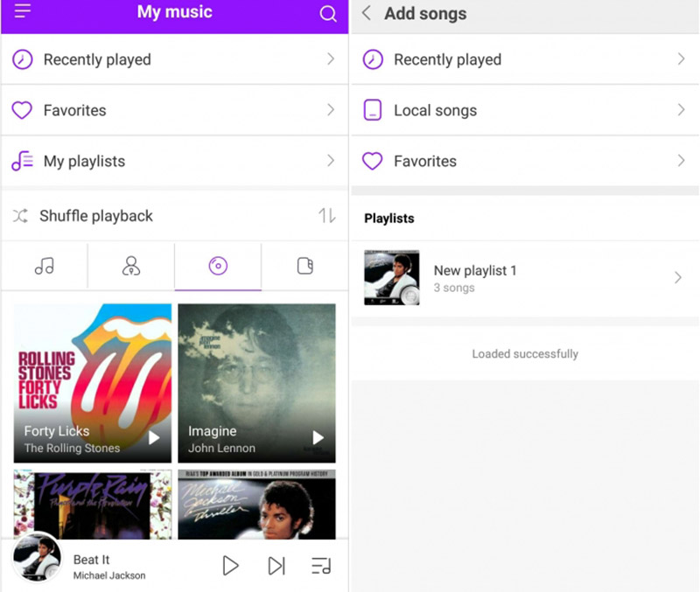This screenshot has width=700, height=592.
Task: Play the Beat It track
Action: 230,566
